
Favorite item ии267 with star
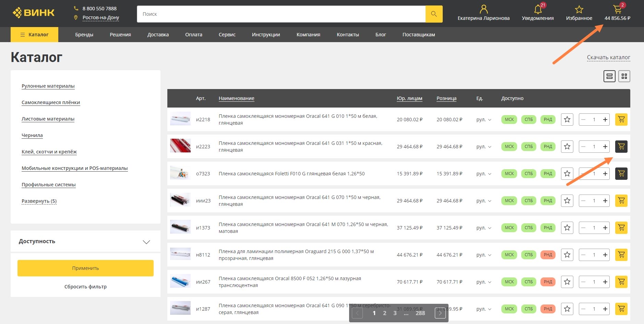[567, 282]
